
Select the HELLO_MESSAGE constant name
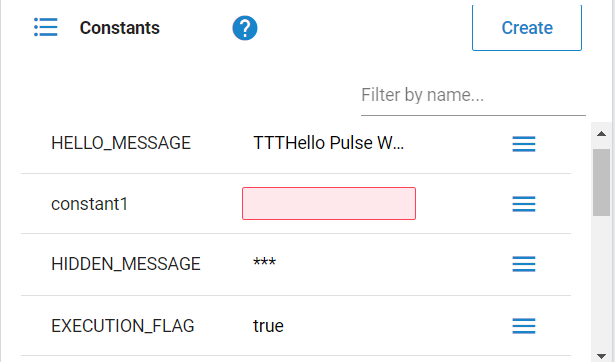tap(121, 143)
